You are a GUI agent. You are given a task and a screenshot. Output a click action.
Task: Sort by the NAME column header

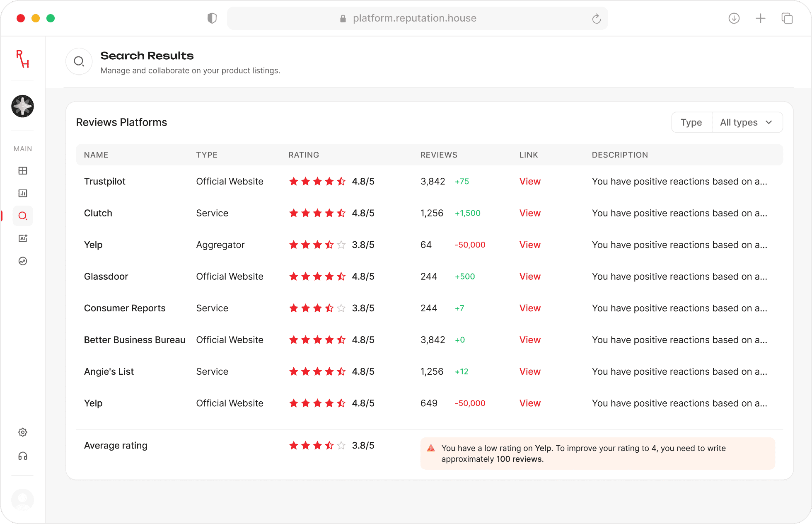click(x=96, y=155)
